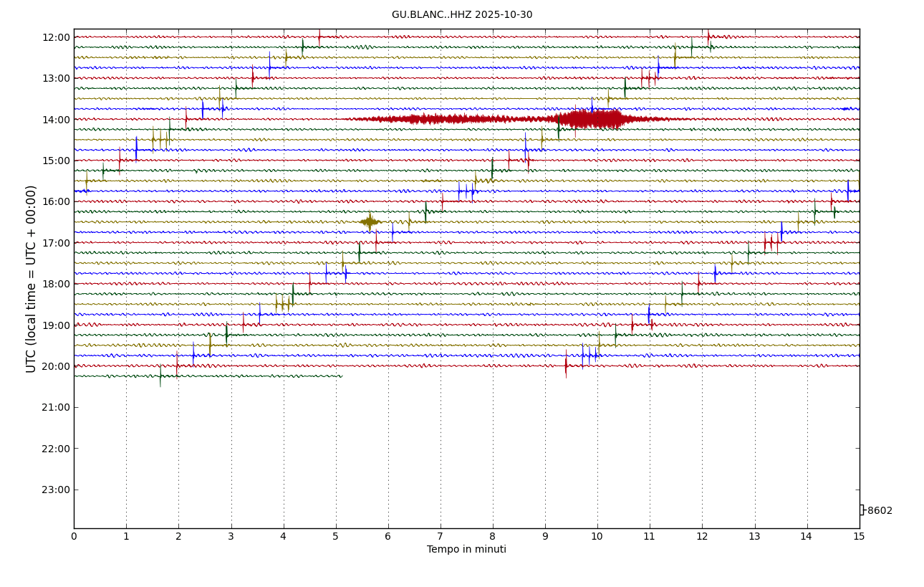Screen dimensions: 924x587
Task: Select the 8602 amplitude scale marker
Action: tap(879, 511)
